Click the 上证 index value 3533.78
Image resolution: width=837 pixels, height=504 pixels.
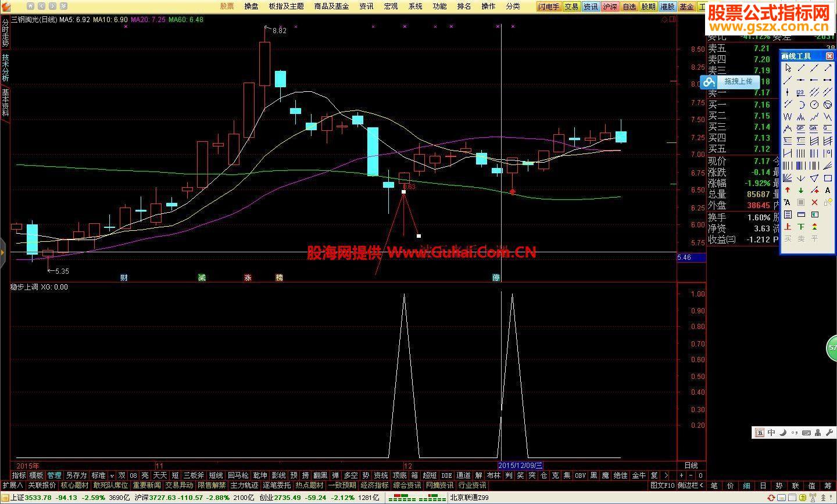tap(38, 498)
